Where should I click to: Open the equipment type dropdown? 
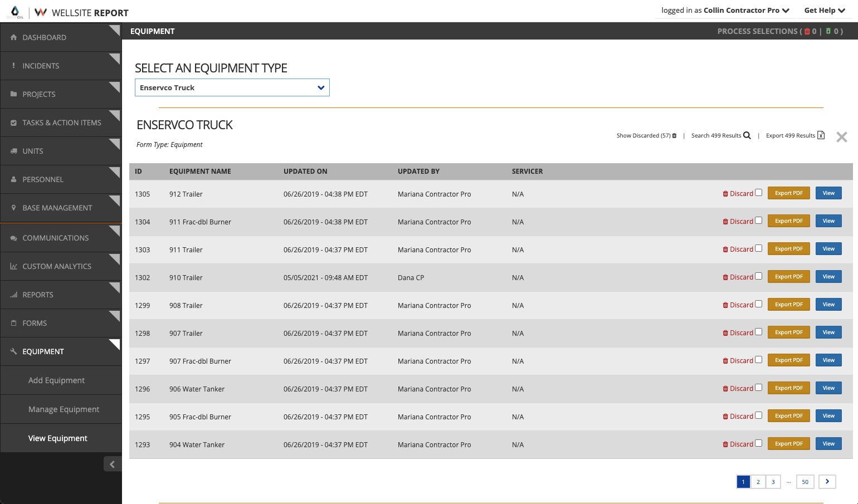[232, 87]
